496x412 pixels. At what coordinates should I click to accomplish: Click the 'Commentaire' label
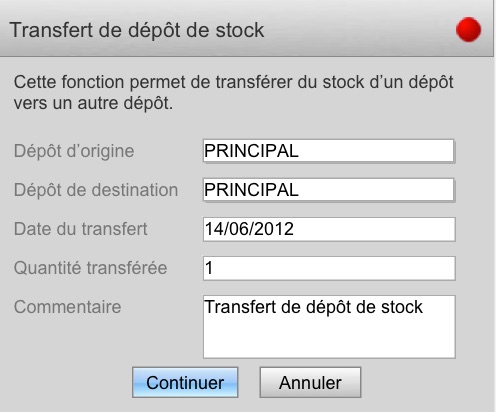(67, 307)
